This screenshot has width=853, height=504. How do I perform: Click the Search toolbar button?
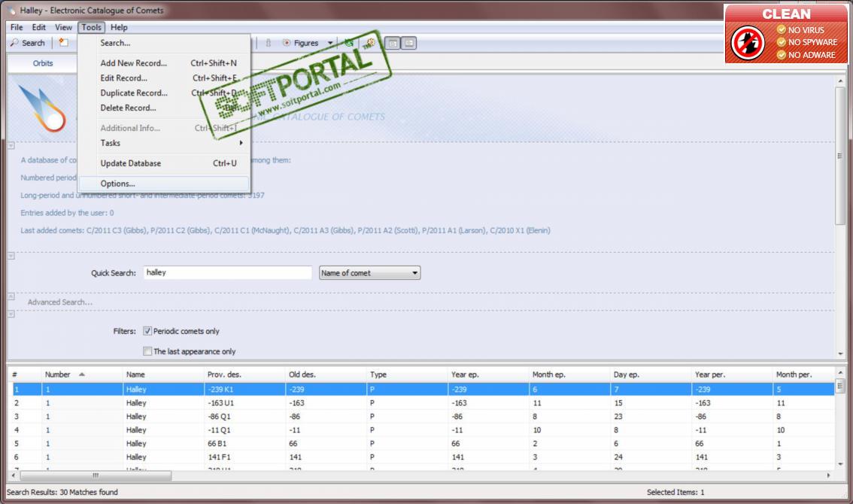[x=27, y=43]
